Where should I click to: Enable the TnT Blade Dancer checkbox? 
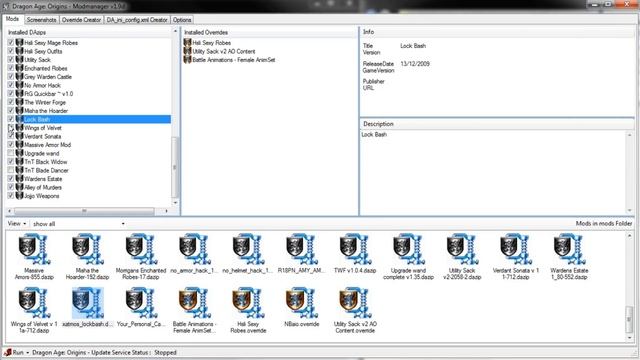(11, 170)
